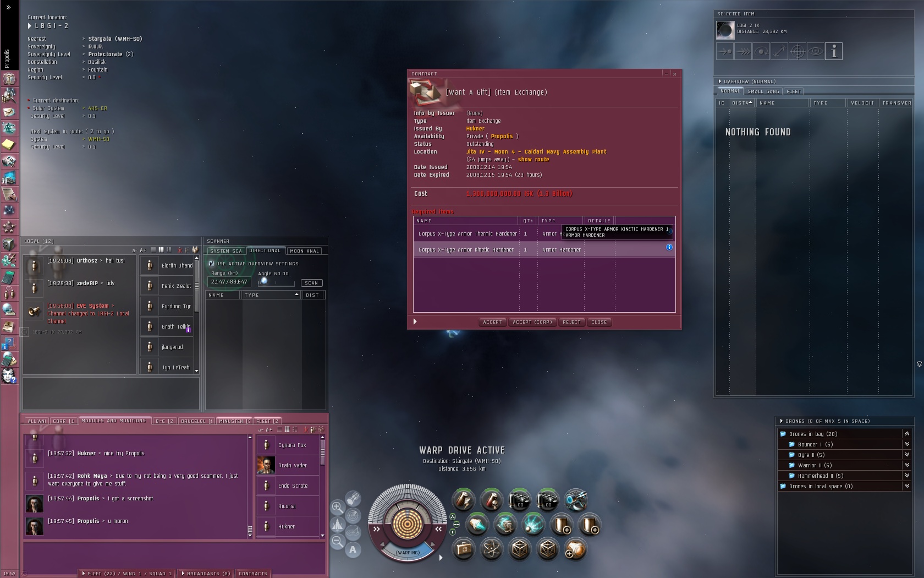Open the safe-shaped Assets icon
This screenshot has height=578, width=924.
(9, 244)
